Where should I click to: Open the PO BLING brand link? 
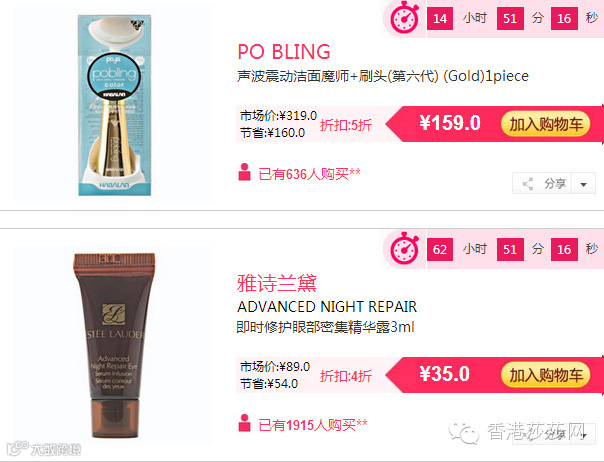284,52
